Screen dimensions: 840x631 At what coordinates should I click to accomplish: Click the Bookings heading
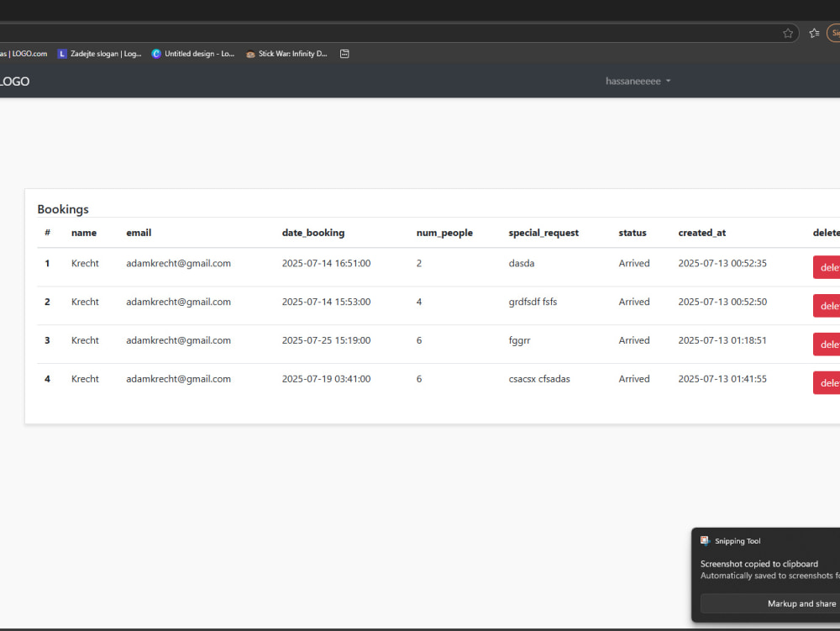click(63, 209)
